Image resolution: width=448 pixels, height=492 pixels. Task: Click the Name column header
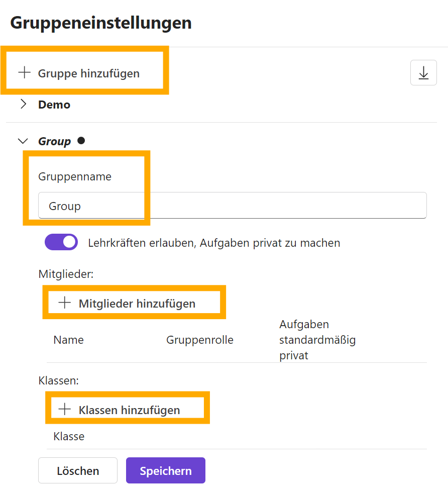pos(68,340)
